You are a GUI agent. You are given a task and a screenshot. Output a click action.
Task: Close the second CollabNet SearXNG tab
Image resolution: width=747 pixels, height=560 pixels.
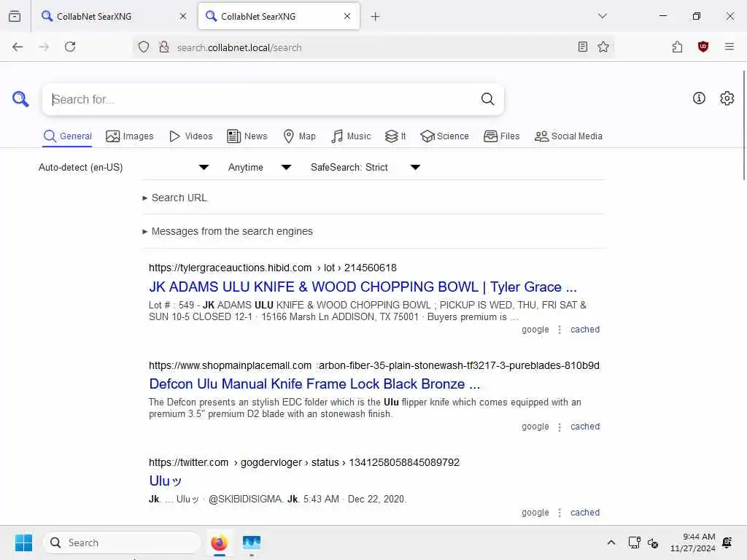pos(347,16)
